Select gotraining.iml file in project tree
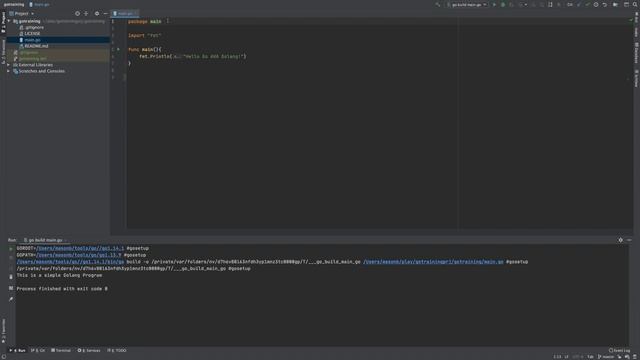 [33, 59]
